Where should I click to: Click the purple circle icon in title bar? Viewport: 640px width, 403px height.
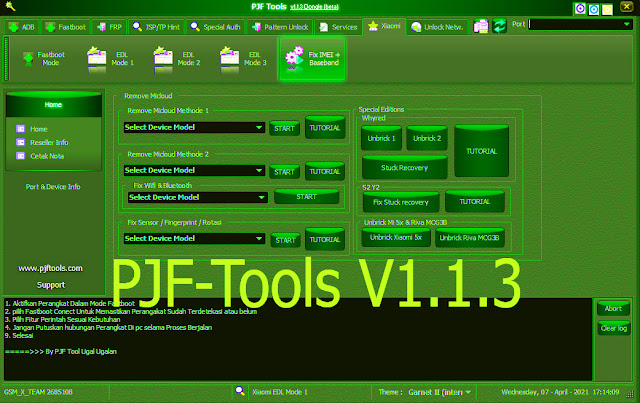[580, 9]
